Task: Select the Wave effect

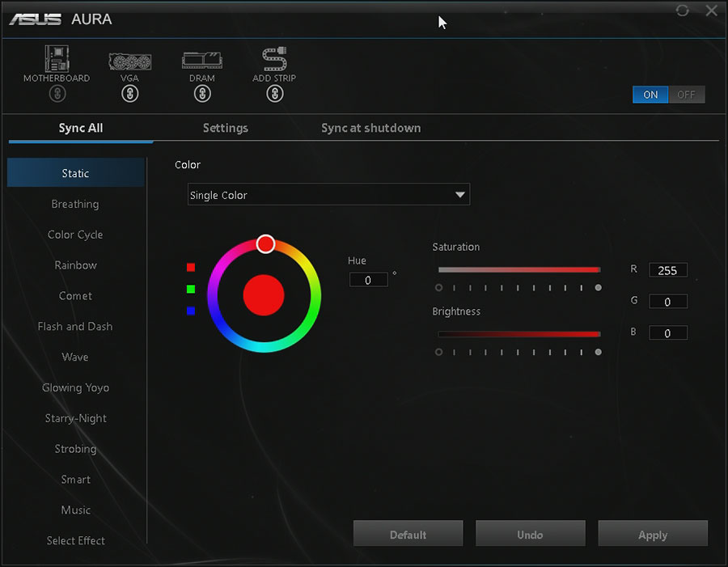Action: tap(76, 357)
